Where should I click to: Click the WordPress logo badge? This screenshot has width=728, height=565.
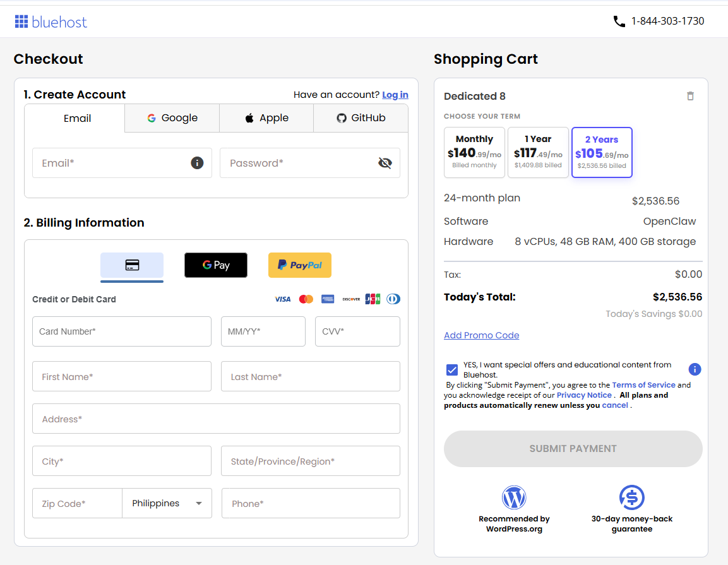point(514,497)
